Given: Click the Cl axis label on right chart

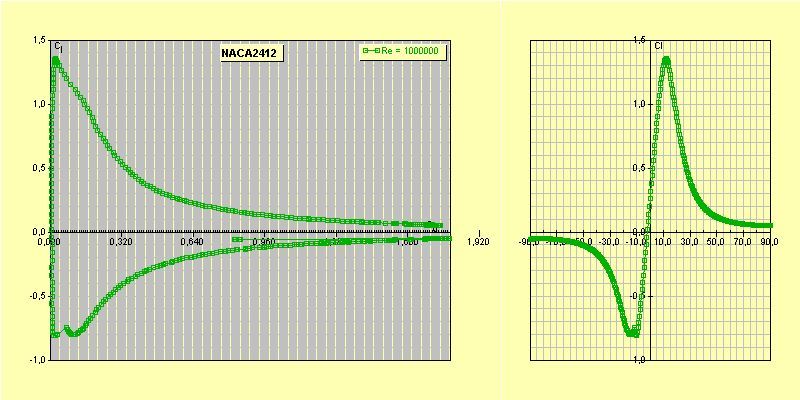Looking at the screenshot, I should [658, 46].
